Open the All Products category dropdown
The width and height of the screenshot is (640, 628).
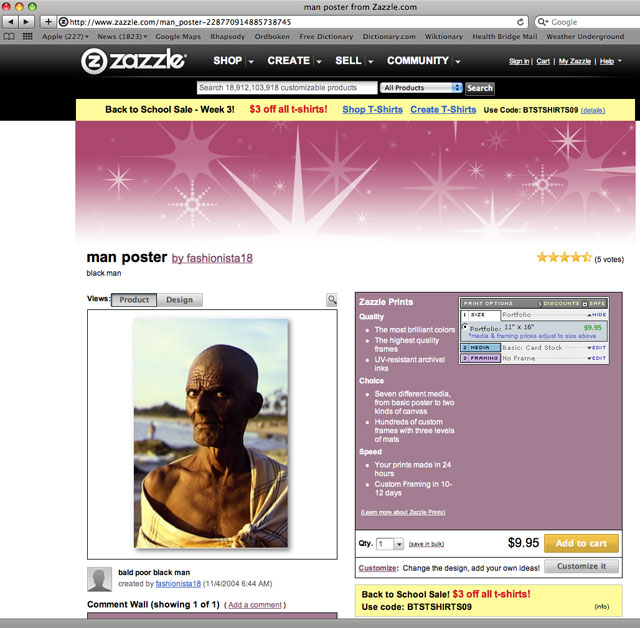(x=421, y=88)
